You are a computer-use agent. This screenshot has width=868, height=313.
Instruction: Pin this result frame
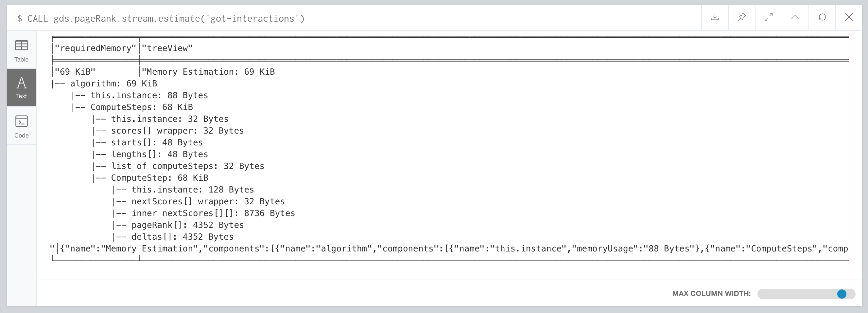[741, 18]
